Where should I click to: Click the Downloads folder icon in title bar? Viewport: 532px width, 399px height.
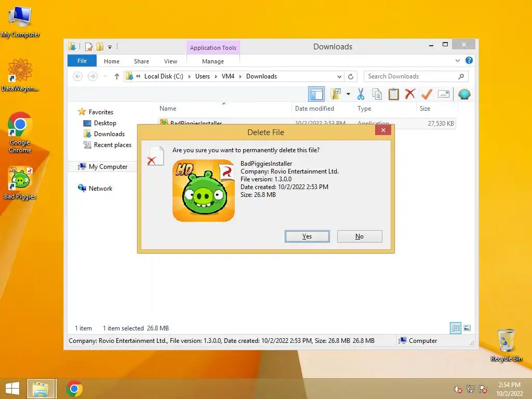click(72, 46)
